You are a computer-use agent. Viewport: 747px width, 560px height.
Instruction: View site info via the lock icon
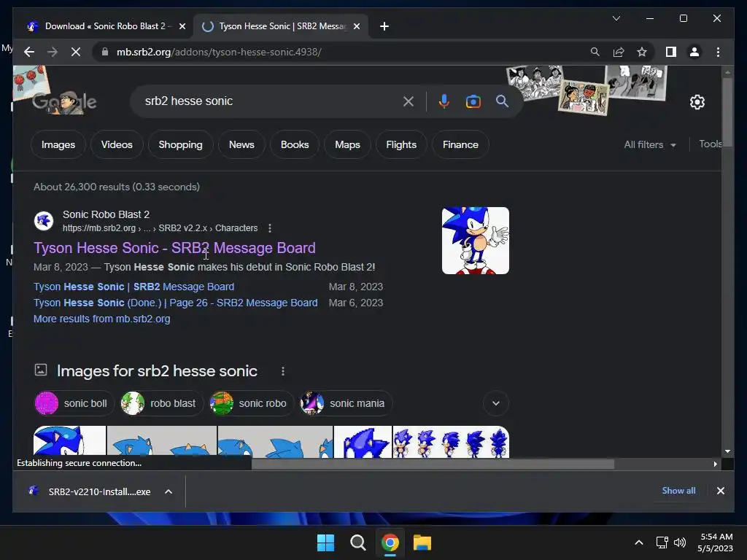[105, 52]
